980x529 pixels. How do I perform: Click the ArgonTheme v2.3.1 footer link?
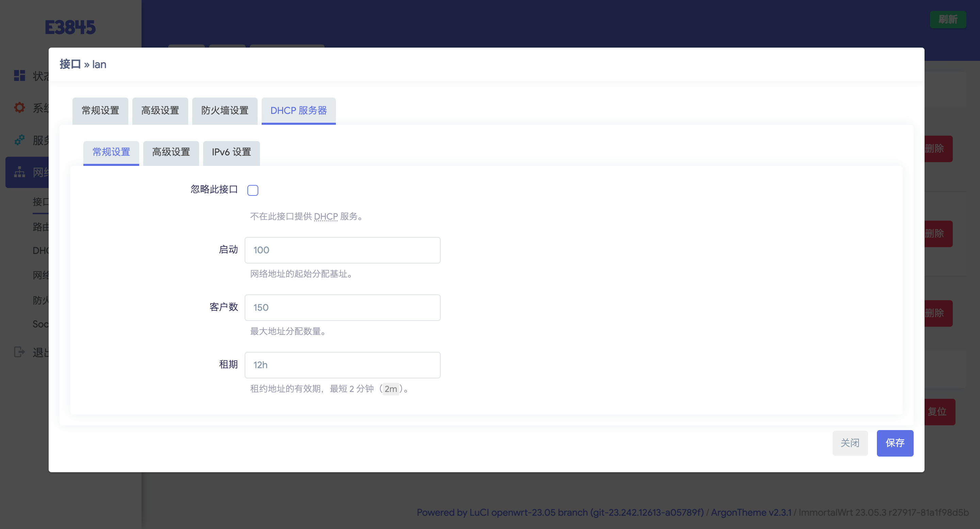pyautogui.click(x=751, y=512)
